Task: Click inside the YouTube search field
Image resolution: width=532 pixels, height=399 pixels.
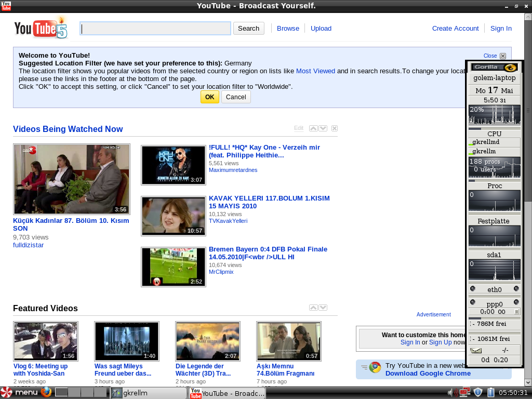Action: point(155,28)
